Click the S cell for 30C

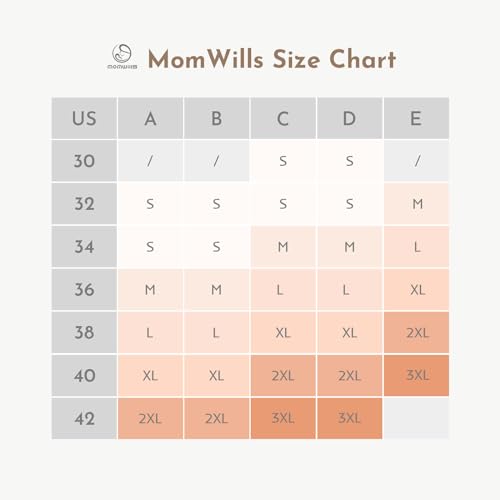tap(283, 161)
